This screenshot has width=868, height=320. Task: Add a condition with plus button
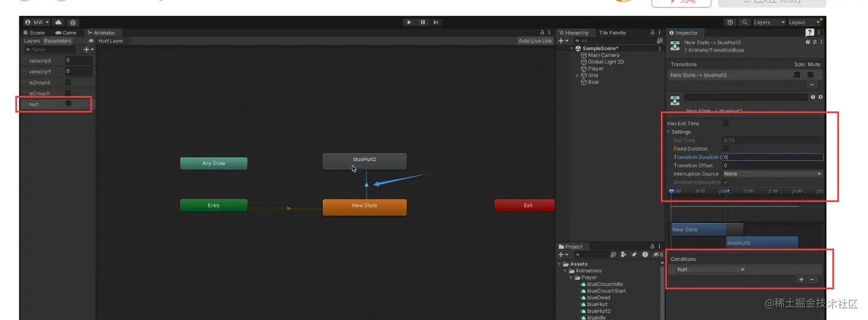(801, 279)
